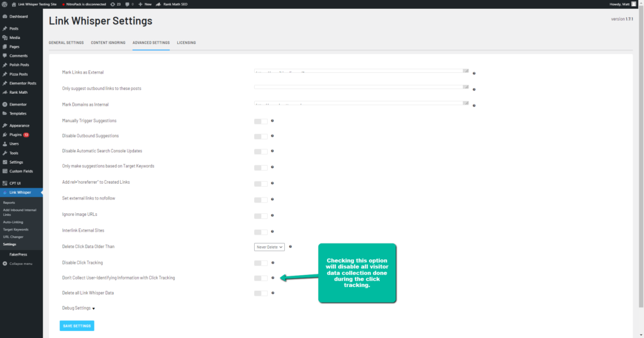This screenshot has height=338, width=644.
Task: Open Target Keywords submenu item
Action: click(x=16, y=230)
